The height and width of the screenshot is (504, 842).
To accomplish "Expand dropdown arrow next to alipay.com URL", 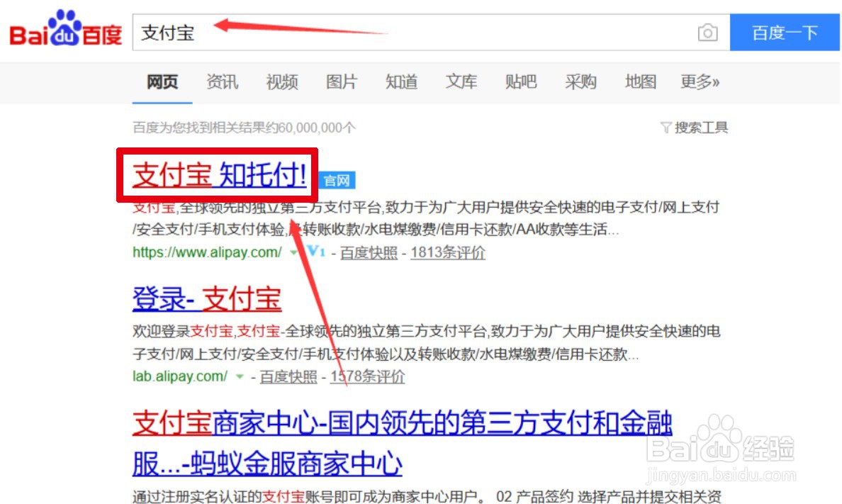I will [293, 252].
